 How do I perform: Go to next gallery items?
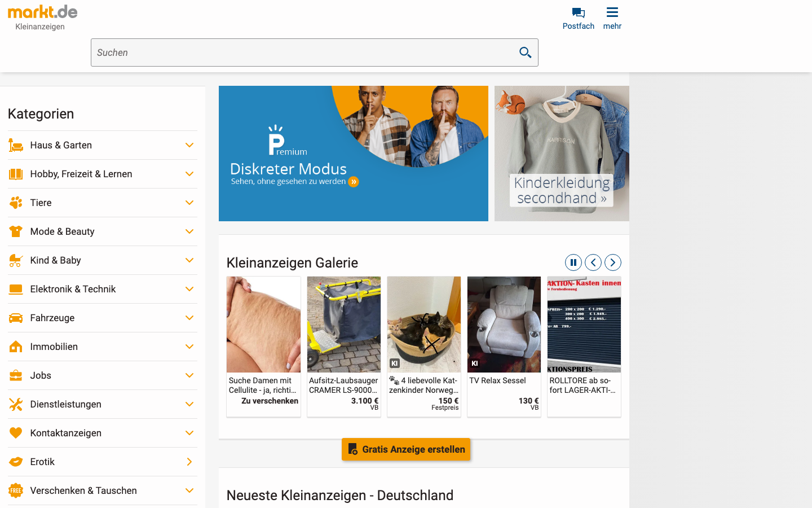click(612, 262)
